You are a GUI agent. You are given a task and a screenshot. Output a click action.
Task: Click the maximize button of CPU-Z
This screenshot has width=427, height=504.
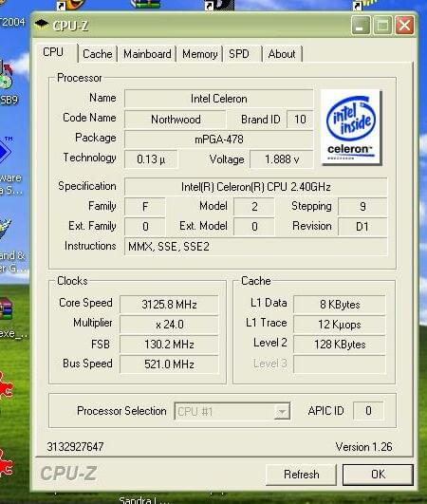click(382, 25)
